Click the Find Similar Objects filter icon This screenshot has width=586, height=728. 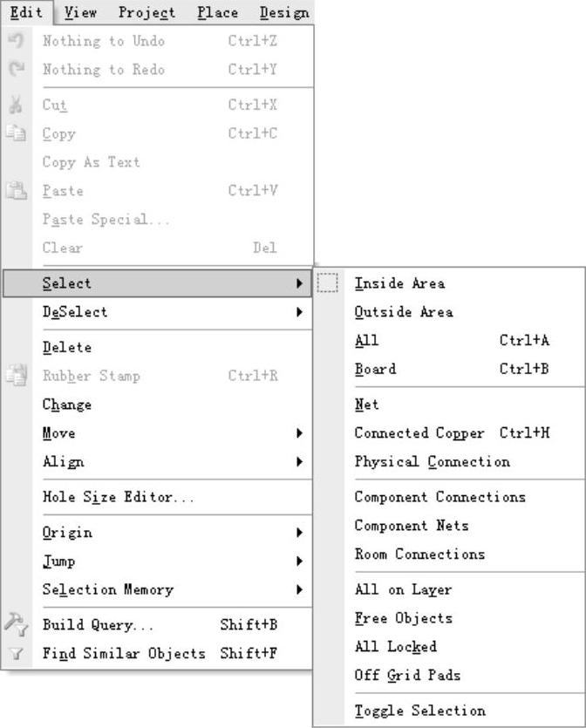pyautogui.click(x=16, y=653)
